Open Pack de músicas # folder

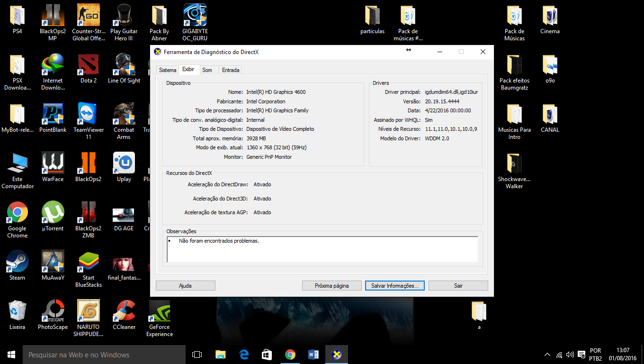408,22
